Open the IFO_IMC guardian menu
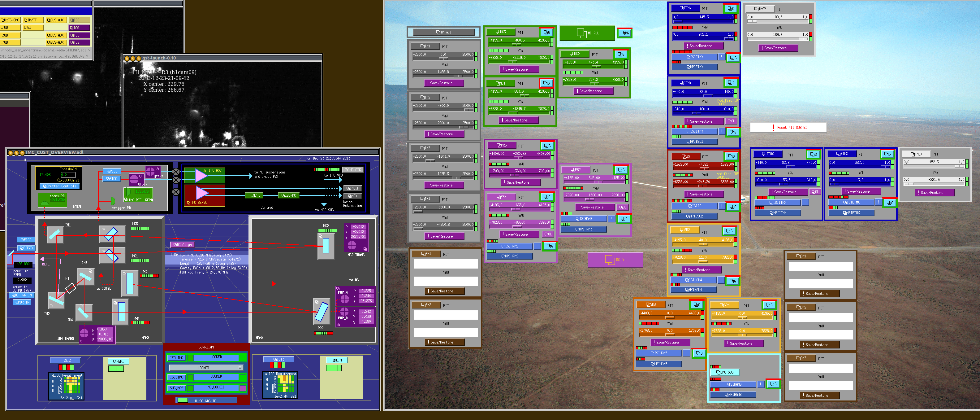This screenshot has height=420, width=980. pyautogui.click(x=176, y=357)
